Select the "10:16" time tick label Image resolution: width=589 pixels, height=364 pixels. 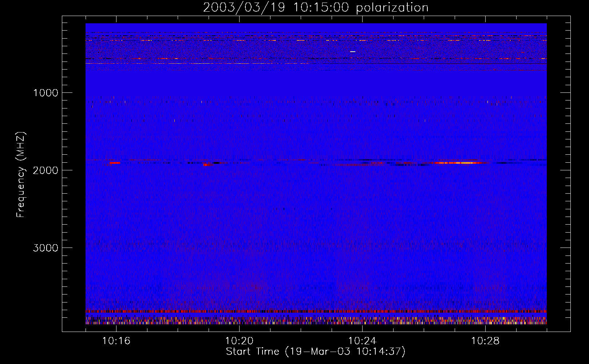[116, 341]
